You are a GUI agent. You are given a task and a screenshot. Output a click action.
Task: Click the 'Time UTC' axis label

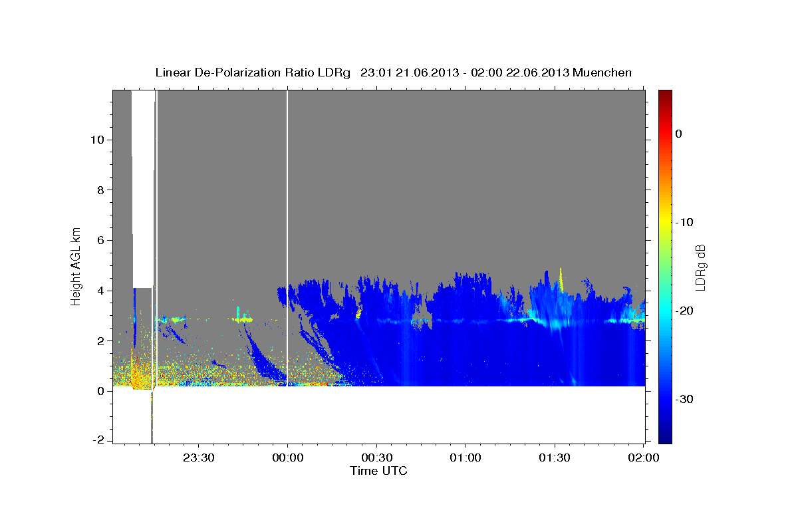pos(378,471)
